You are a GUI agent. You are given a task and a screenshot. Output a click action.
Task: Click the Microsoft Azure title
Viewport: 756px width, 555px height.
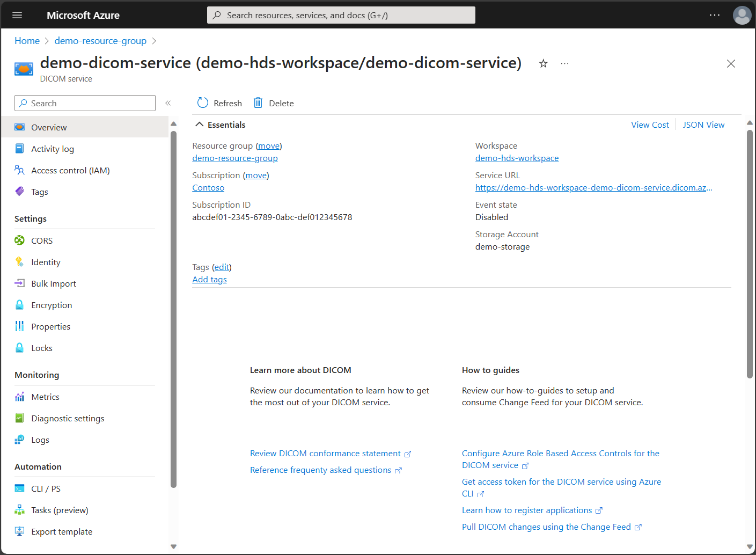pyautogui.click(x=83, y=15)
